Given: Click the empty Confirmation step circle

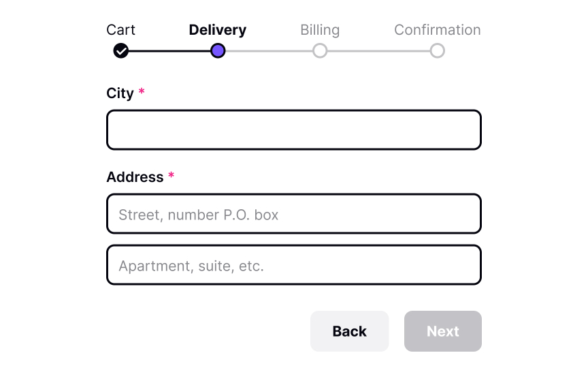Looking at the screenshot, I should coord(437,50).
